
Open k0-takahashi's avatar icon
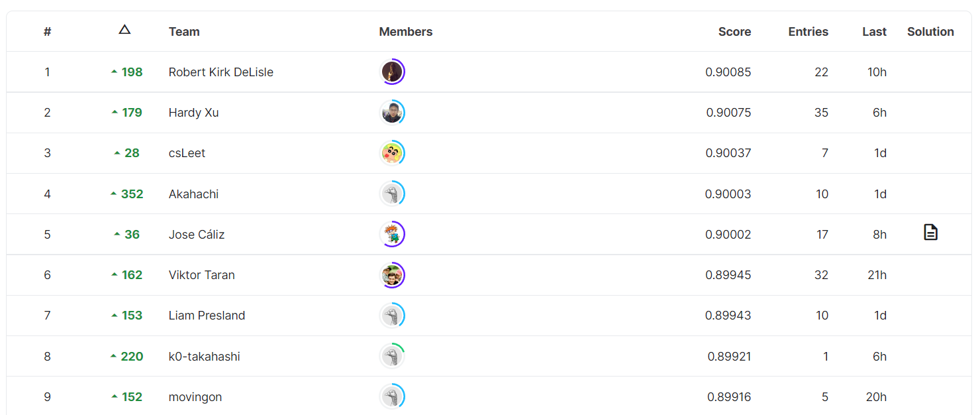(x=392, y=356)
